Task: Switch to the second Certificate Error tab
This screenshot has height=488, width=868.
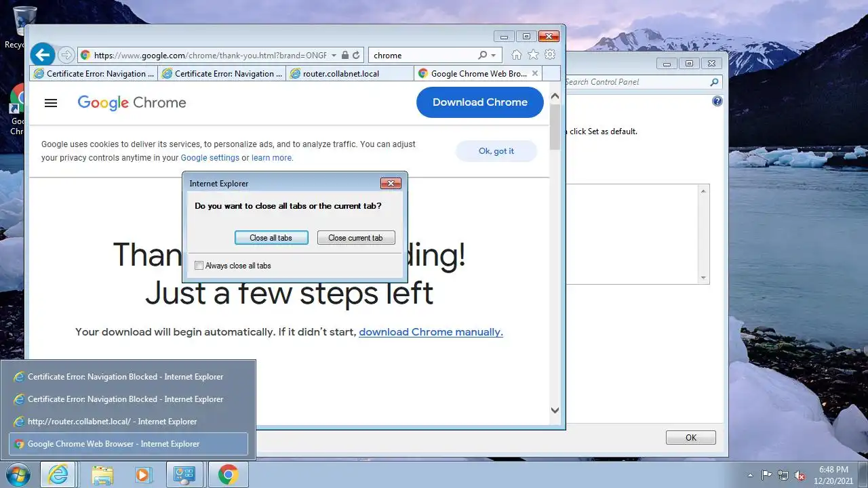Action: pyautogui.click(x=222, y=73)
